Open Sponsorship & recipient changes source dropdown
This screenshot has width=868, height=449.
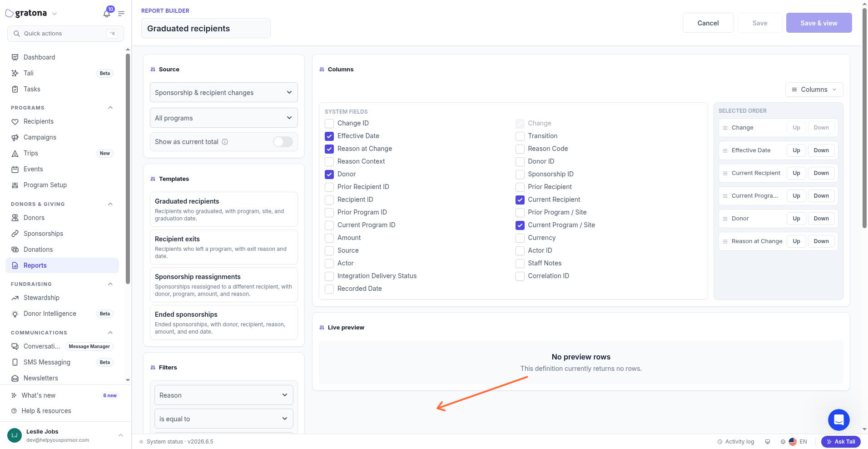[223, 92]
